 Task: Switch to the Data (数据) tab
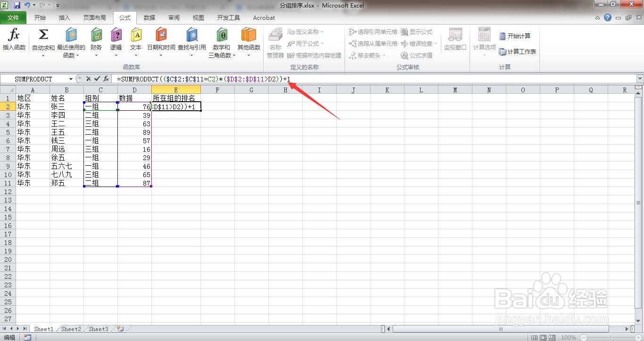point(149,18)
